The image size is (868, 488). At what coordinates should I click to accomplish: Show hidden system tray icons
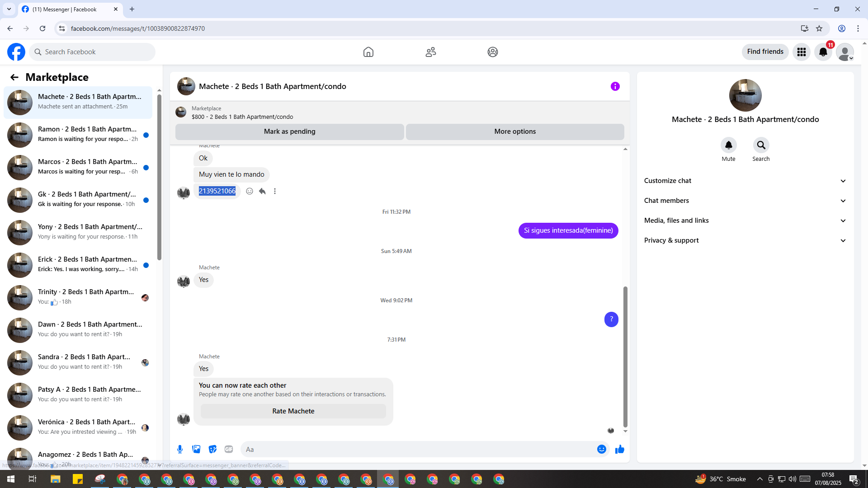tap(759, 479)
